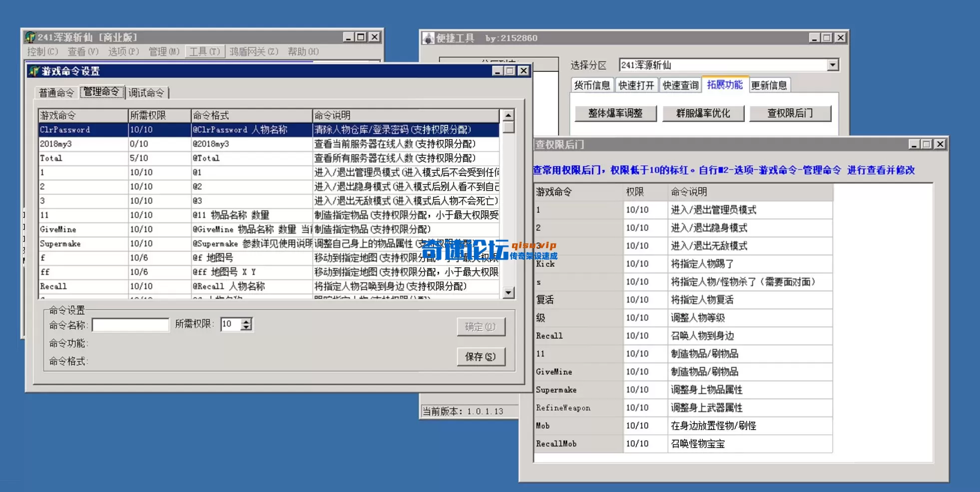Click the 命令名称 input field

tap(130, 325)
